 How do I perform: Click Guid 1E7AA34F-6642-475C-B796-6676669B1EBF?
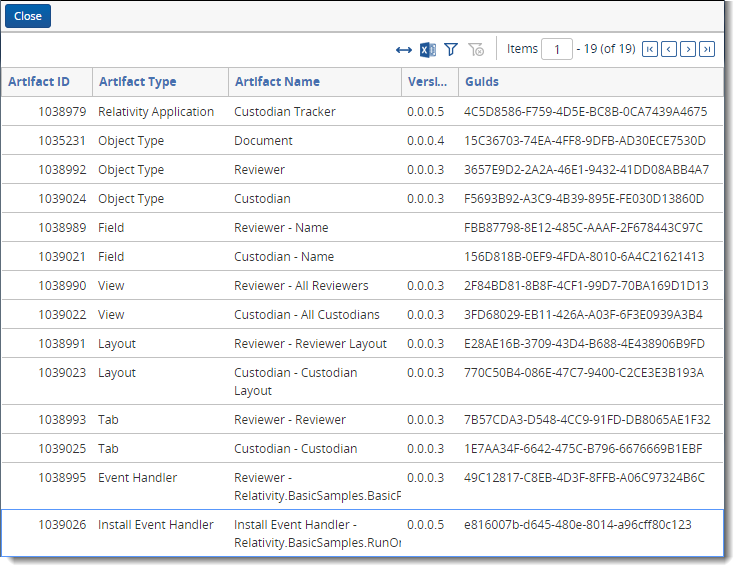click(x=583, y=449)
